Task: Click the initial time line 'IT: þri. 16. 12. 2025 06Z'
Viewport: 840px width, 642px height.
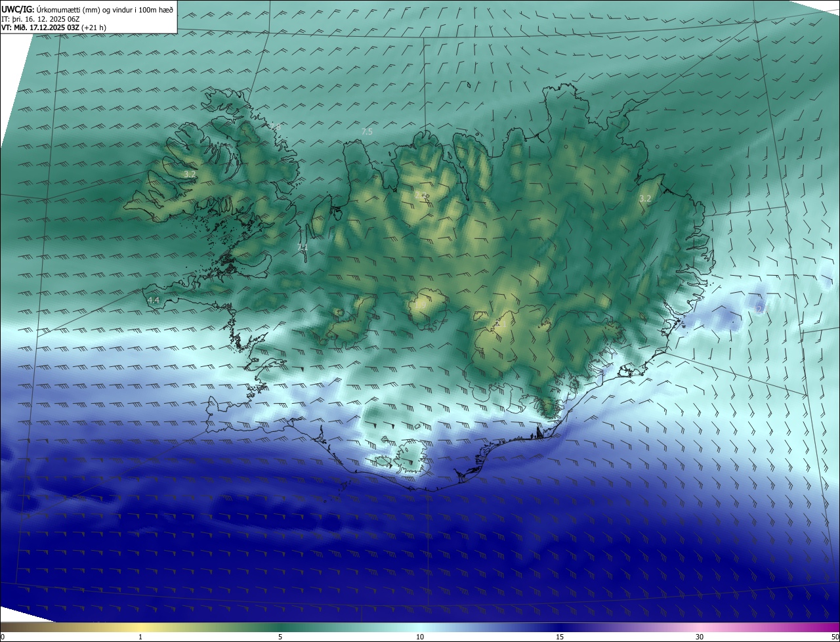Action: (x=41, y=19)
